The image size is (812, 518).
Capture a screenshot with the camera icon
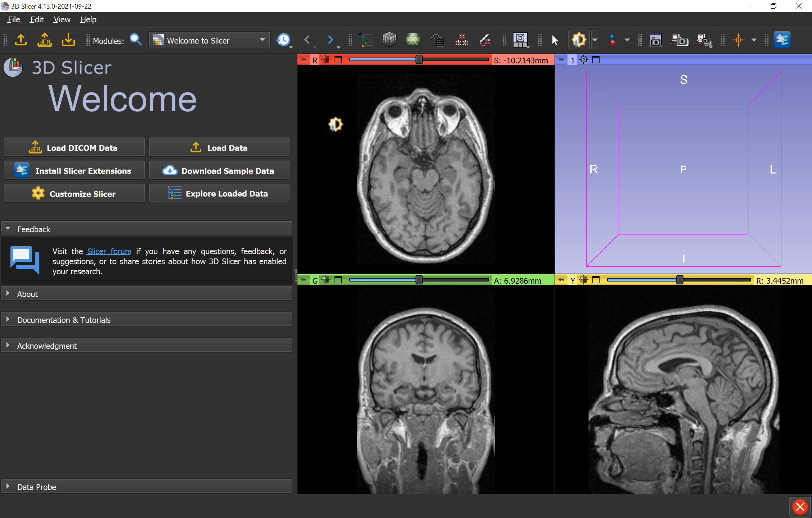point(655,40)
